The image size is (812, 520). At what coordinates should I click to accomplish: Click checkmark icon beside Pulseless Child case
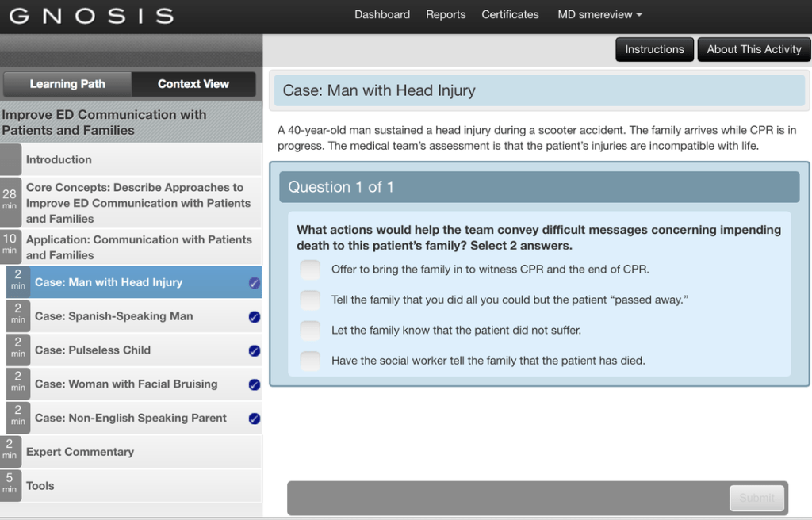(x=254, y=350)
